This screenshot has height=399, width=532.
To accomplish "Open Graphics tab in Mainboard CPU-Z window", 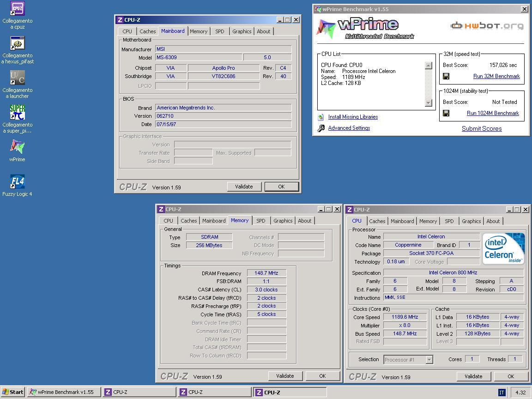I will click(x=242, y=31).
